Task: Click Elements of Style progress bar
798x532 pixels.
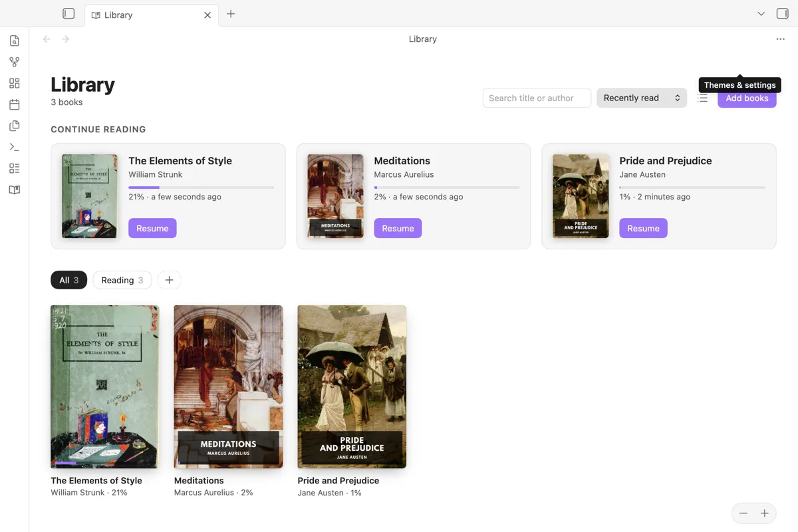Action: click(x=201, y=188)
